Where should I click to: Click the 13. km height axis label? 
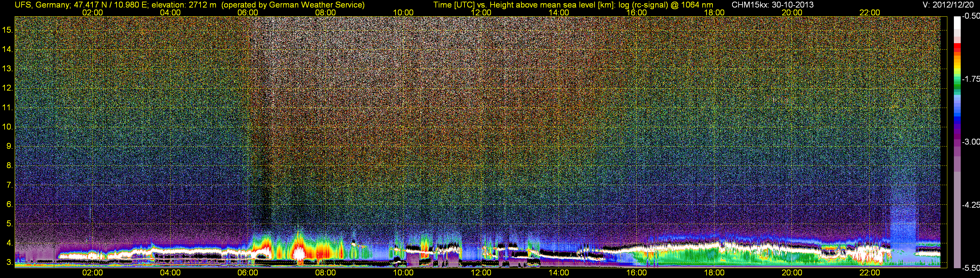[x=8, y=69]
